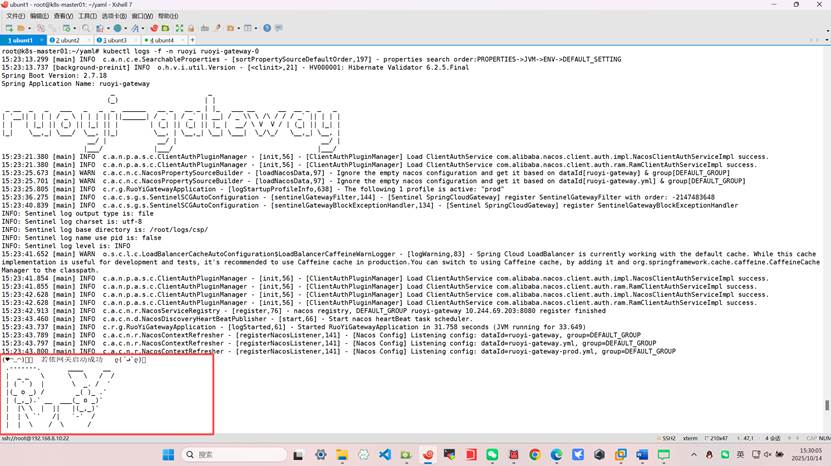The height and width of the screenshot is (466, 831).
Task: Open Help via the blue question icon
Action: point(267,28)
